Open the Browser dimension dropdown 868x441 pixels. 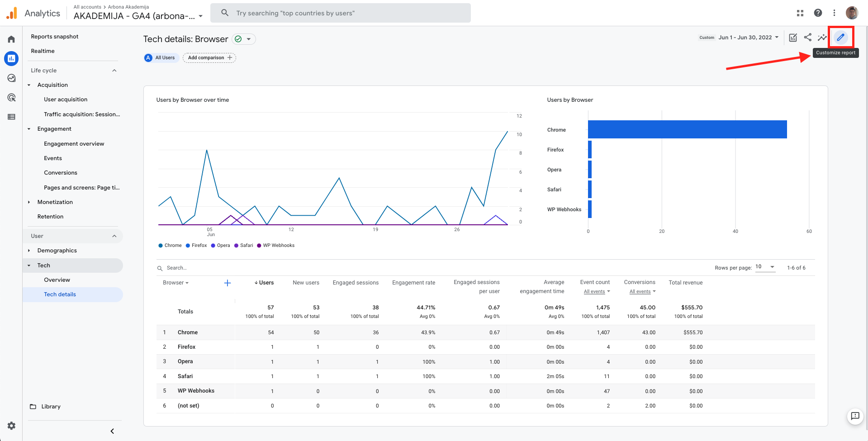176,283
